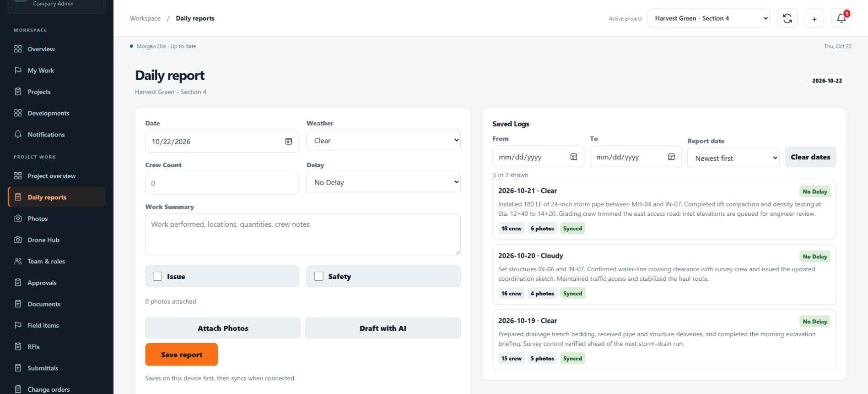Open calendar picker in Date field
868x394 pixels.
[289, 141]
